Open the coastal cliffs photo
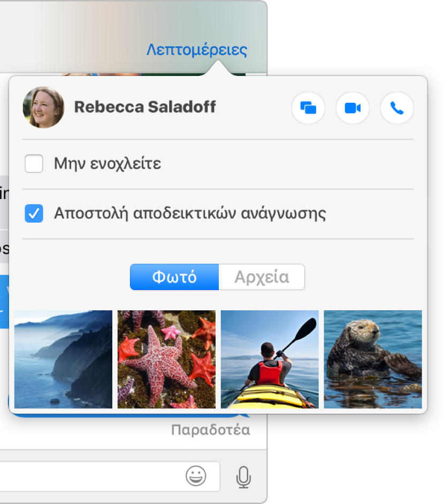 point(63,360)
